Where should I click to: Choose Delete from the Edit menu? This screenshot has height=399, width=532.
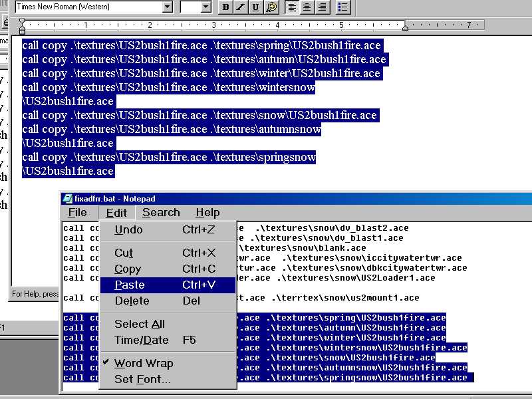click(168, 301)
